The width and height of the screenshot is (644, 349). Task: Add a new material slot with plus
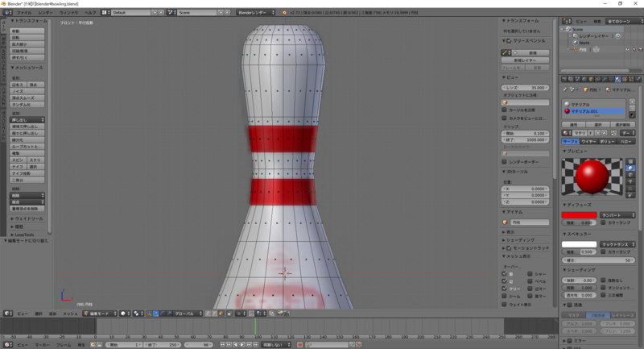pos(632,102)
